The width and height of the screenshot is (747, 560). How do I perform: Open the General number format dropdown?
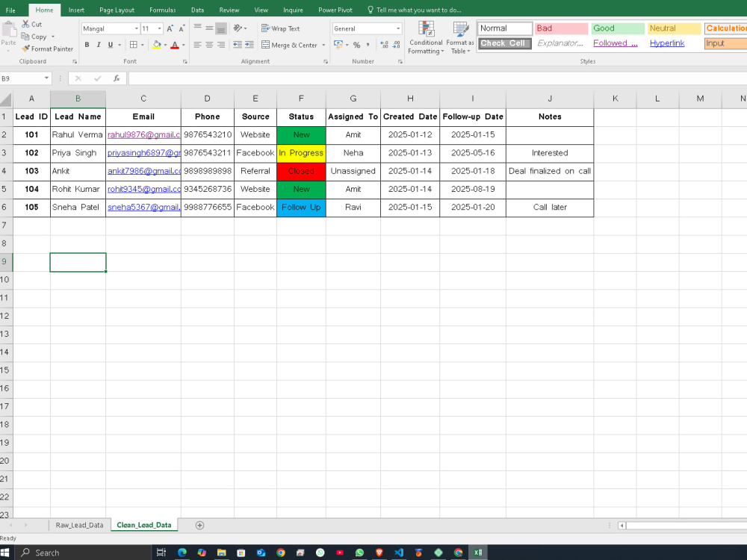[398, 28]
